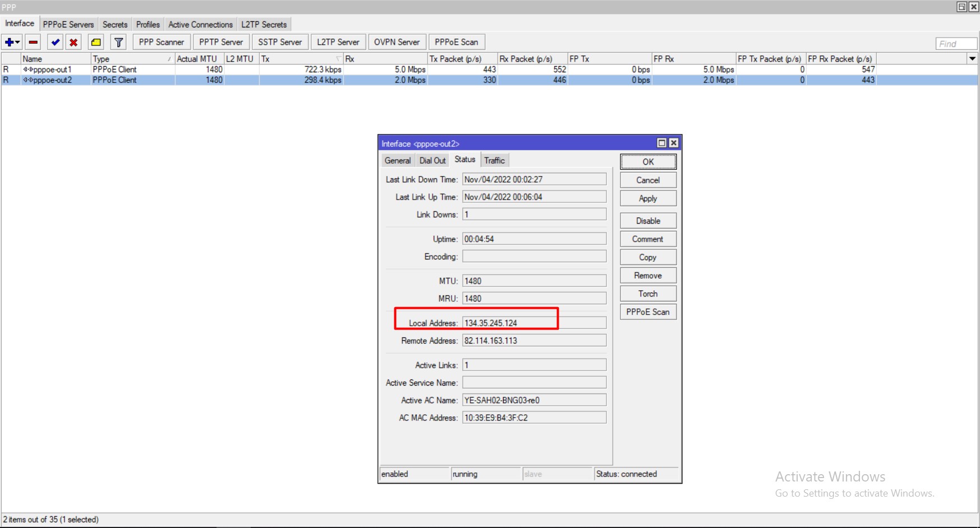This screenshot has height=528, width=980.
Task: Click PPPoE Scan in the dialog
Action: [x=648, y=312]
